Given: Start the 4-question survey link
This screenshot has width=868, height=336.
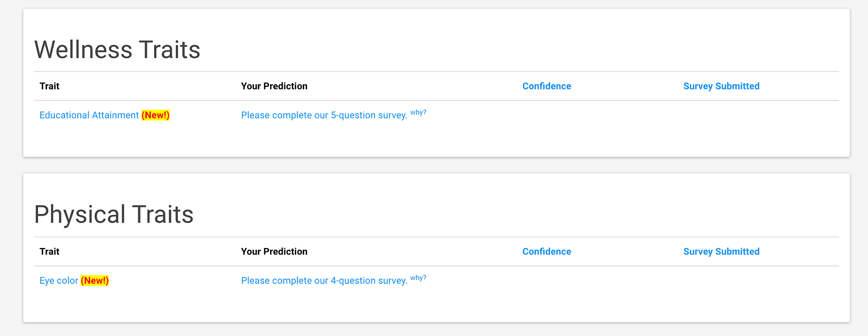Looking at the screenshot, I should click(324, 281).
